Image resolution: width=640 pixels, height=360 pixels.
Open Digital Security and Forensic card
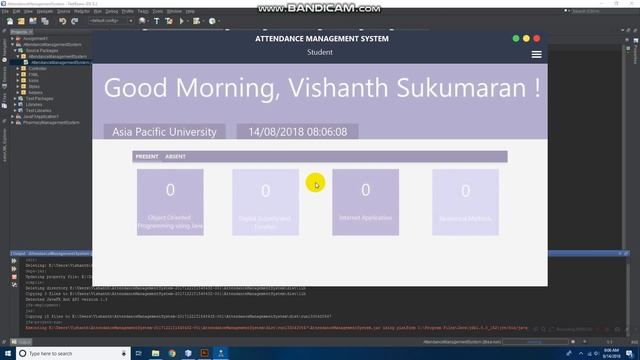click(x=265, y=202)
